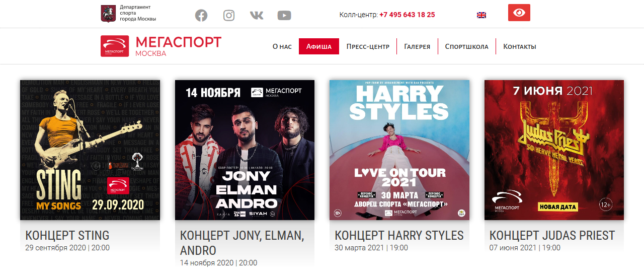This screenshot has height=278, width=644.
Task: Open the Контакты page
Action: [520, 46]
